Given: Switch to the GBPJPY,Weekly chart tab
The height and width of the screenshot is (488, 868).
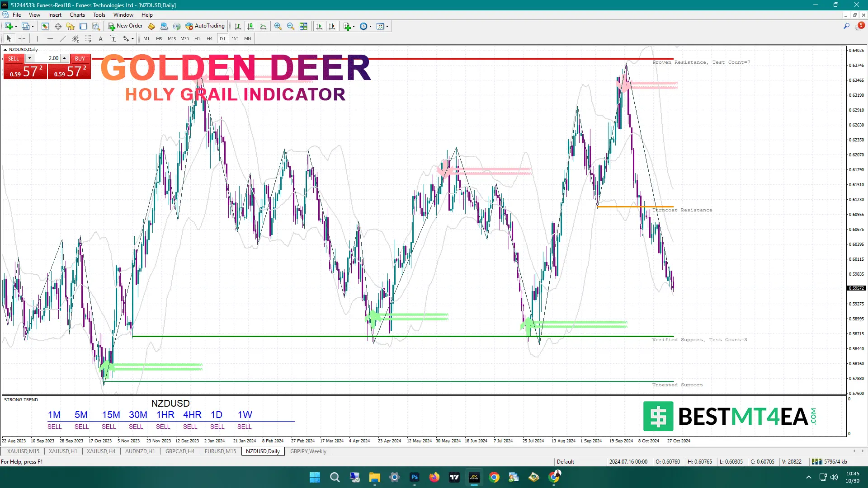Looking at the screenshot, I should point(309,451).
